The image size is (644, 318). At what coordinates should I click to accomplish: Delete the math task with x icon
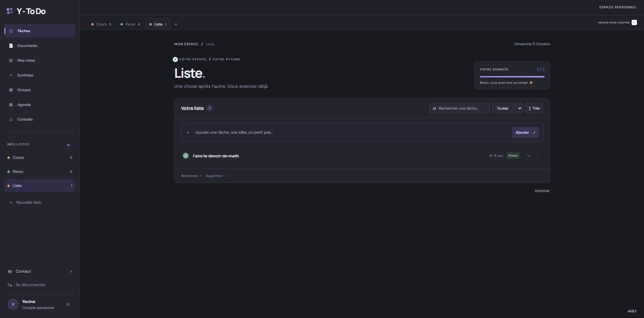537,155
